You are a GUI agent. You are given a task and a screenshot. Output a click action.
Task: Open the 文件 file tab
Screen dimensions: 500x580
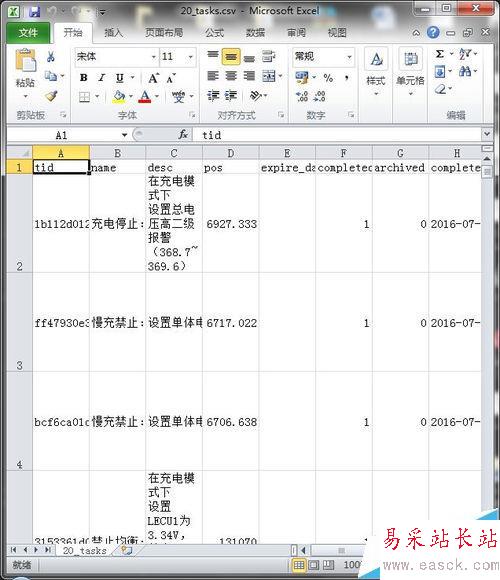coord(28,33)
